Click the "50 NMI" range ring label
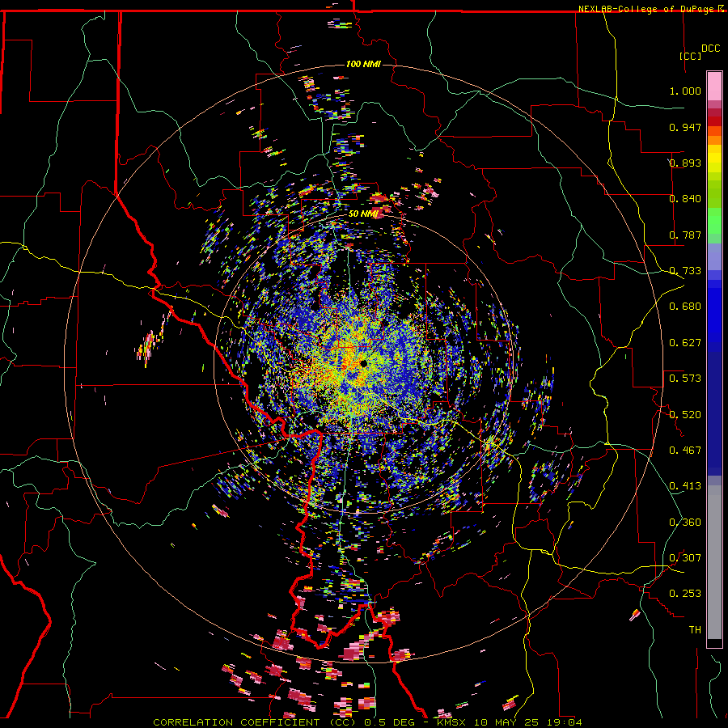Viewport: 728px width, 728px height. tap(363, 214)
